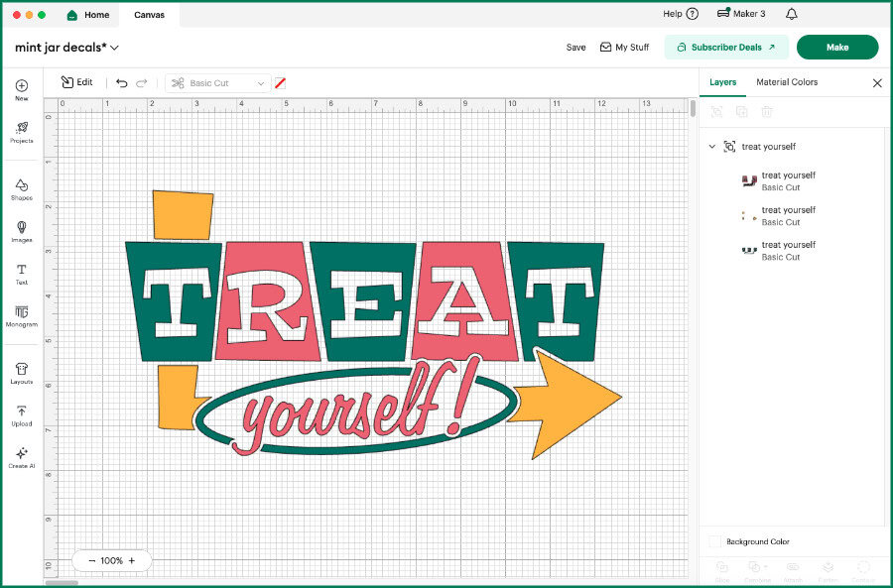The image size is (893, 588).
Task: Open the Monogram tool
Action: point(22,316)
